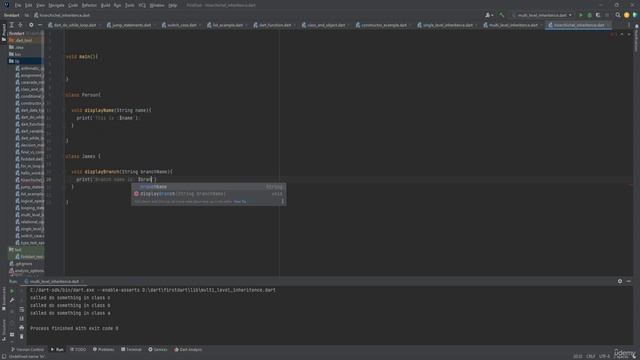Image resolution: width=640 pixels, height=360 pixels.
Task: Hide the Run panel with minus icon
Action: pos(629,281)
